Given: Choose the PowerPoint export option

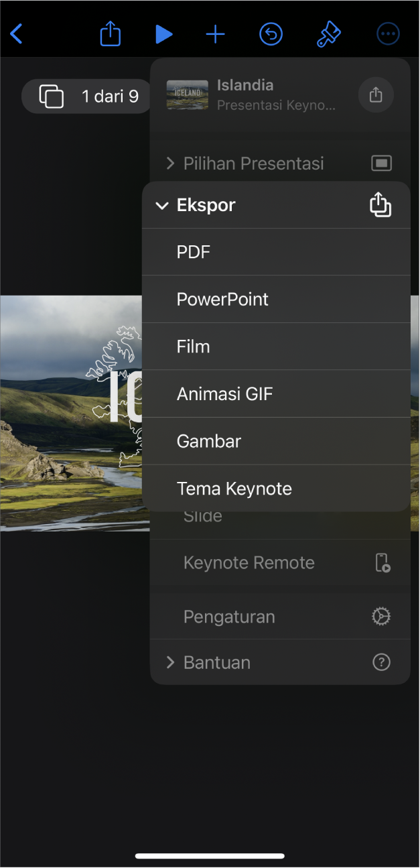Looking at the screenshot, I should pyautogui.click(x=276, y=299).
